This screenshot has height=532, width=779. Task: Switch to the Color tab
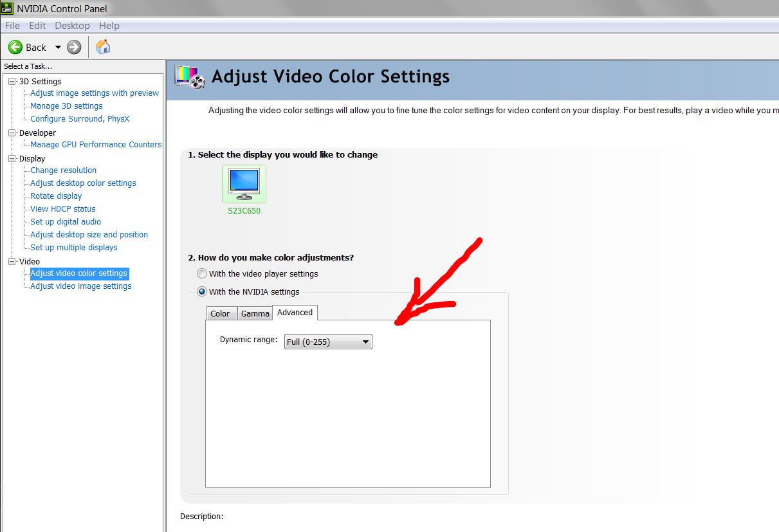point(220,313)
